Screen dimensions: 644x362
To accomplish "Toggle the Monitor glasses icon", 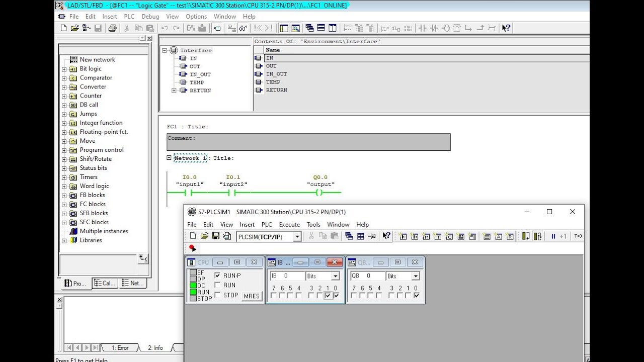I will tap(244, 28).
